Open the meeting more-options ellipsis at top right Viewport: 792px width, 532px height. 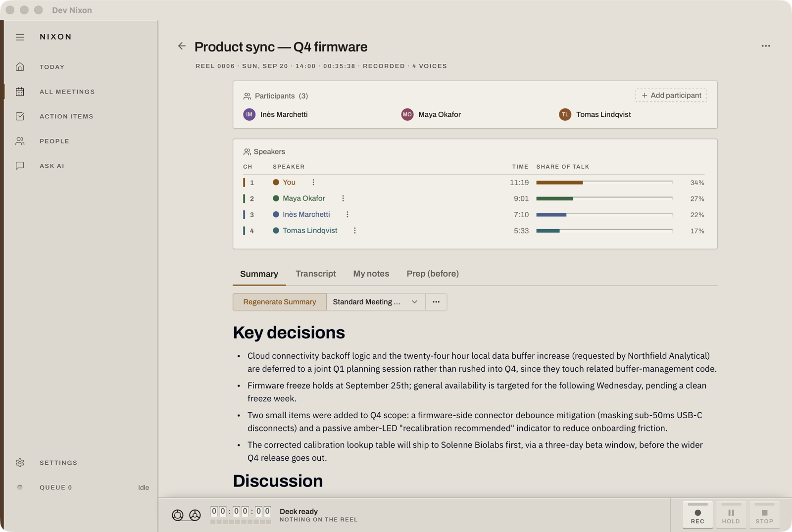coord(766,46)
